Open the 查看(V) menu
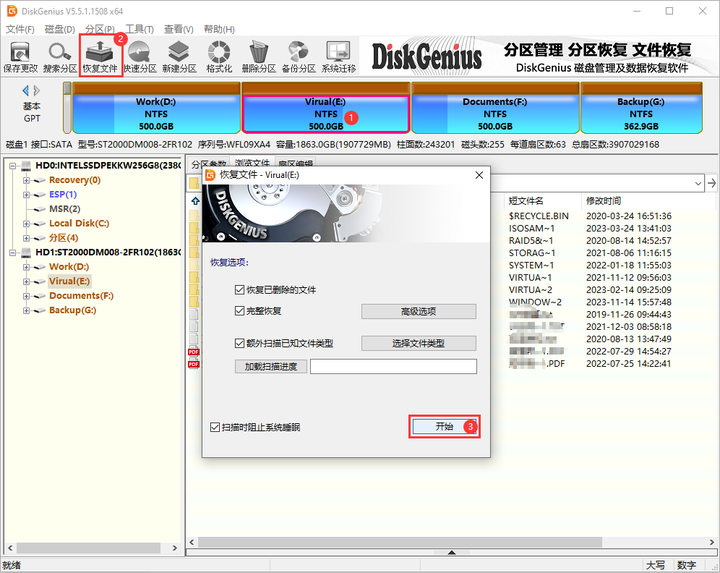This screenshot has width=720, height=573. 179,29
